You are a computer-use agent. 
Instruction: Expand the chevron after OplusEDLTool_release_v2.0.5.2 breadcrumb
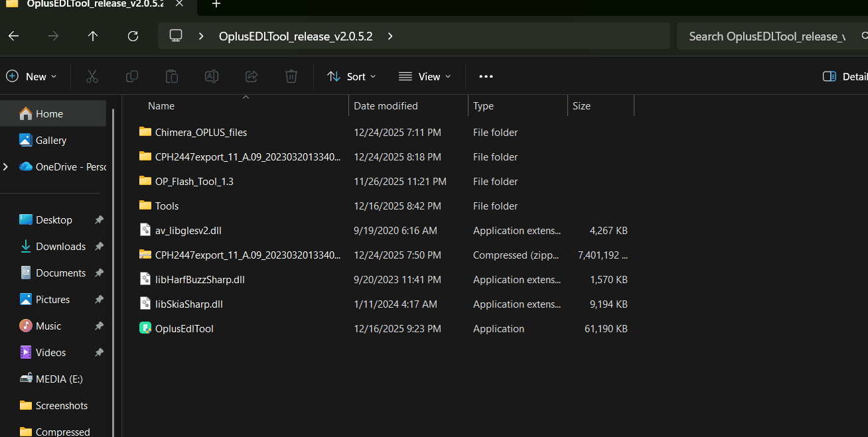pos(390,36)
